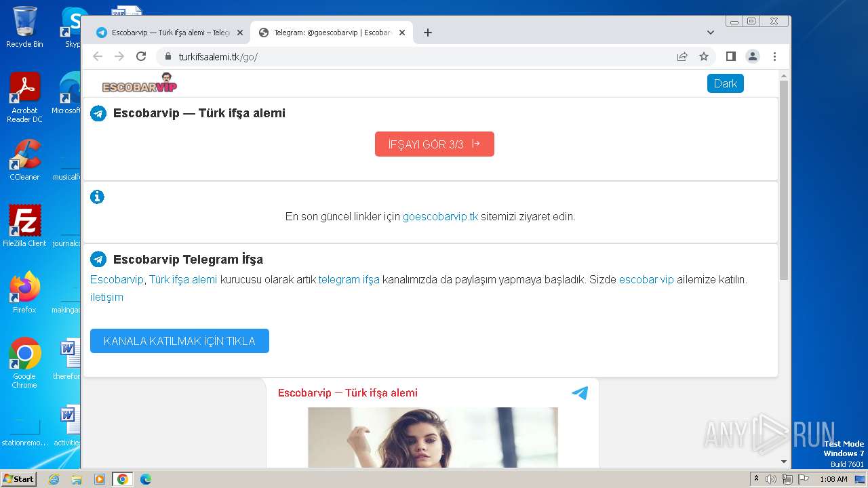The width and height of the screenshot is (868, 488).
Task: Open Chrome side panel icon
Action: click(730, 56)
